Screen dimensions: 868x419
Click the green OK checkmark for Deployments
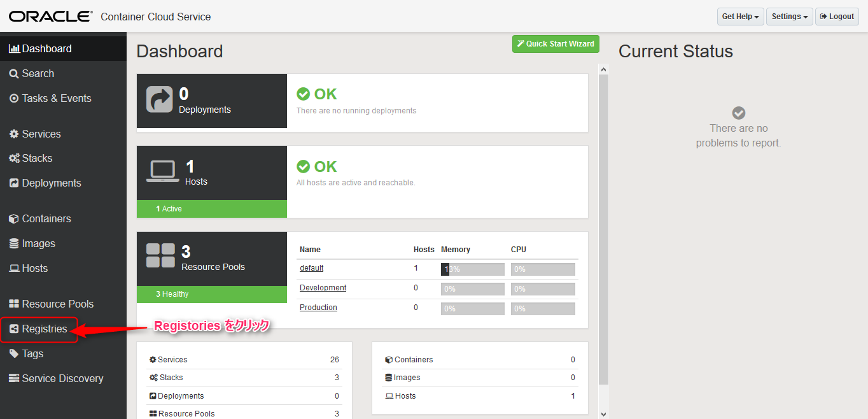[x=304, y=94]
